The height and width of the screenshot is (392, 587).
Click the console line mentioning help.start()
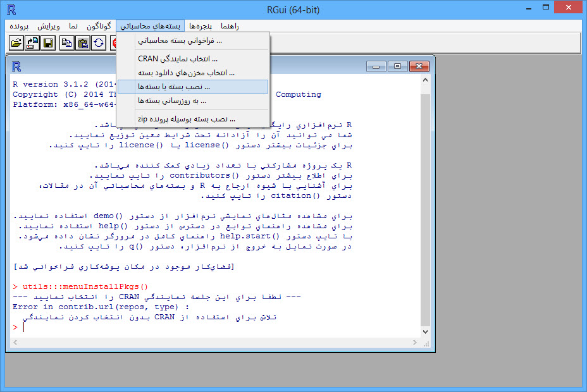click(x=185, y=236)
